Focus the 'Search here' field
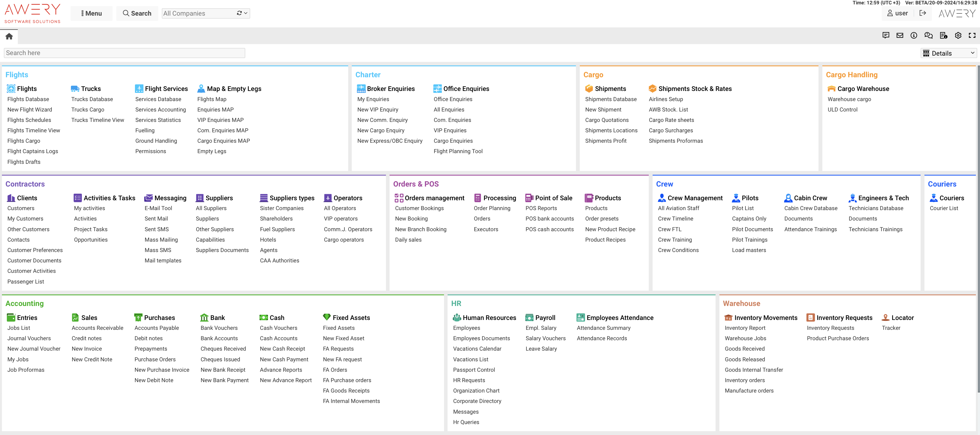 tap(124, 53)
